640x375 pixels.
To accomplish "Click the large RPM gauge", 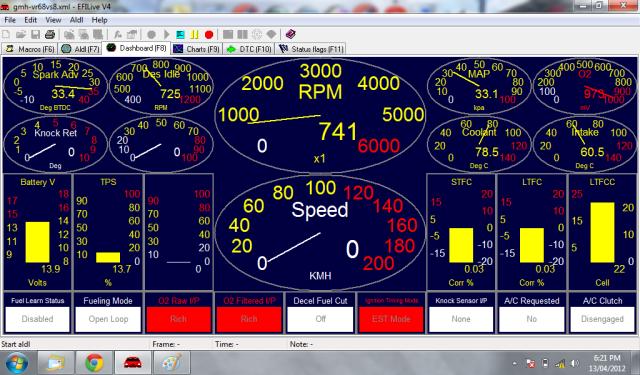I will tap(320, 115).
